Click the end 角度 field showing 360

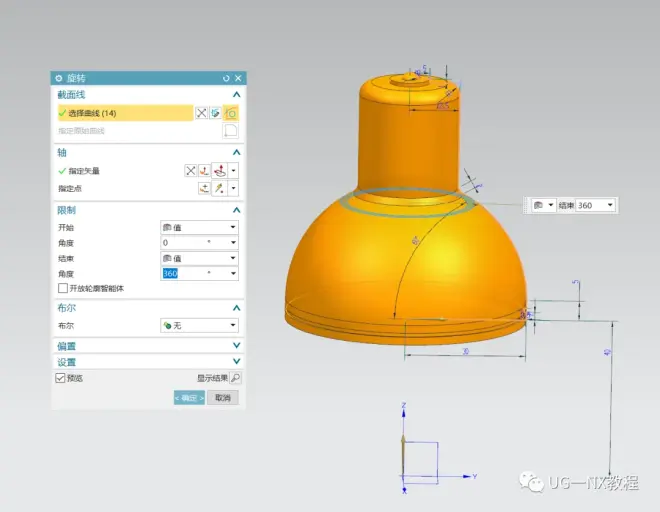[x=183, y=273]
